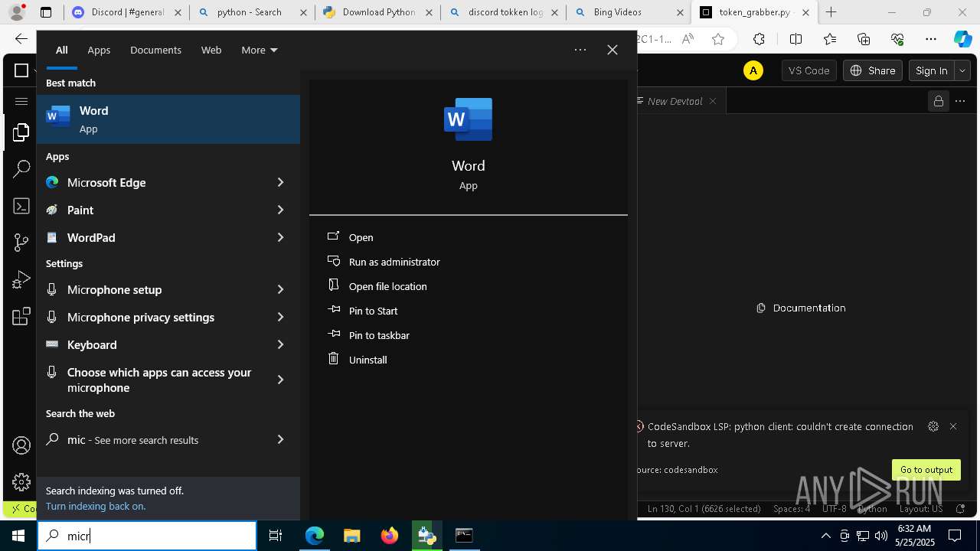Close the New Devtool tab
The height and width of the screenshot is (551, 980).
713,101
